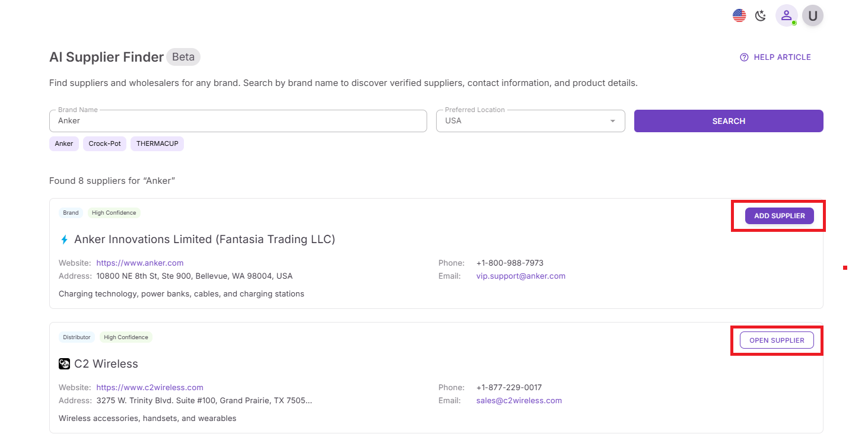Click High Confidence badge on Anker card
Image resolution: width=868 pixels, height=437 pixels.
coord(114,213)
